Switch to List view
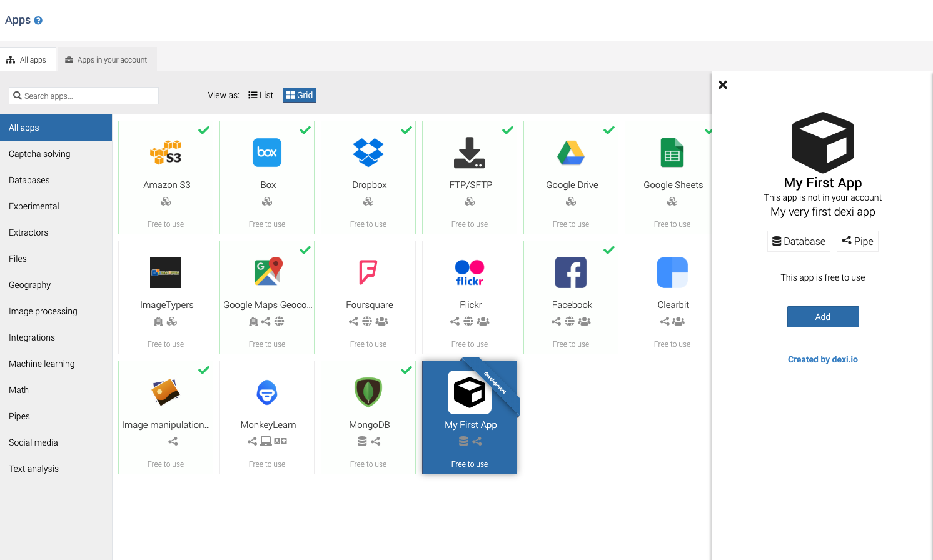933x560 pixels. [261, 95]
